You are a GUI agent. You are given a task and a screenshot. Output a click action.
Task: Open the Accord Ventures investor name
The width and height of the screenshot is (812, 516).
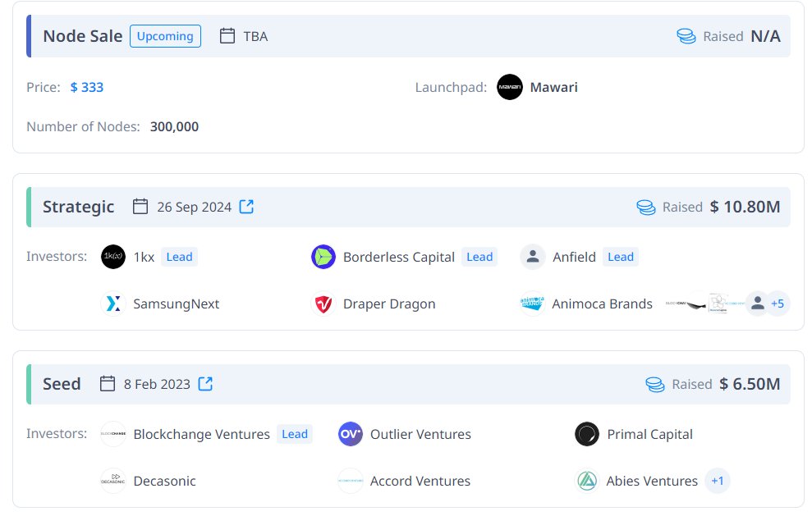[x=420, y=481]
